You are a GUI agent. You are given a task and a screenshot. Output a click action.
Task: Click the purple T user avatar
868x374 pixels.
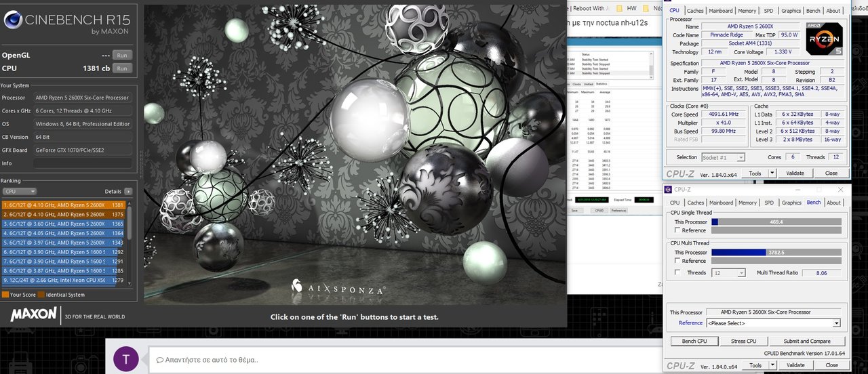[x=125, y=358]
